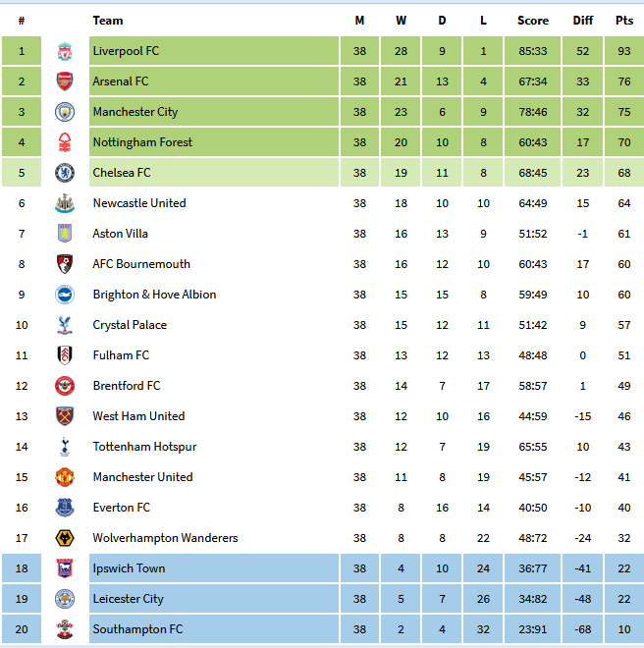The height and width of the screenshot is (648, 644).
Task: Open the Aston Villa team link
Action: click(120, 234)
